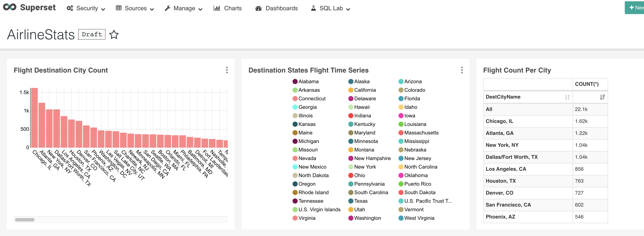Screen dimensions: 644x236
Task: Click the All total row value 22.1k
Action: 581,109
